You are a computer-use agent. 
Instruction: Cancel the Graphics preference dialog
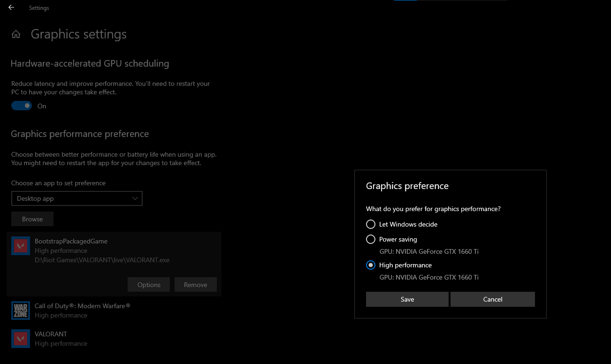493,299
